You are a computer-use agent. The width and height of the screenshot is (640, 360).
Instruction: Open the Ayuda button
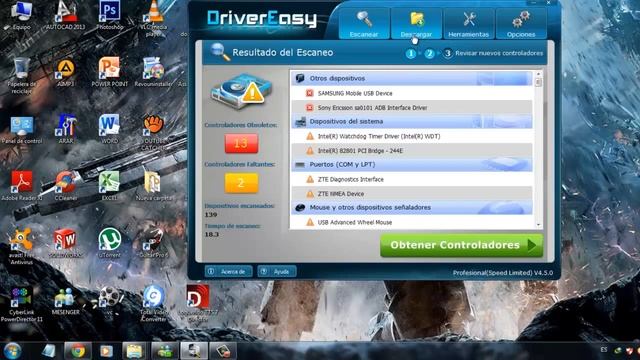click(277, 271)
